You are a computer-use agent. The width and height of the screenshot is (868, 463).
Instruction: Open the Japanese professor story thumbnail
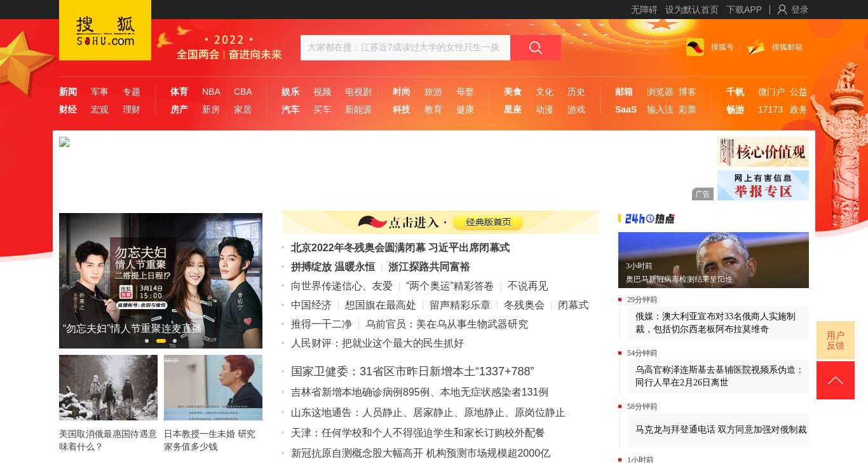click(213, 387)
